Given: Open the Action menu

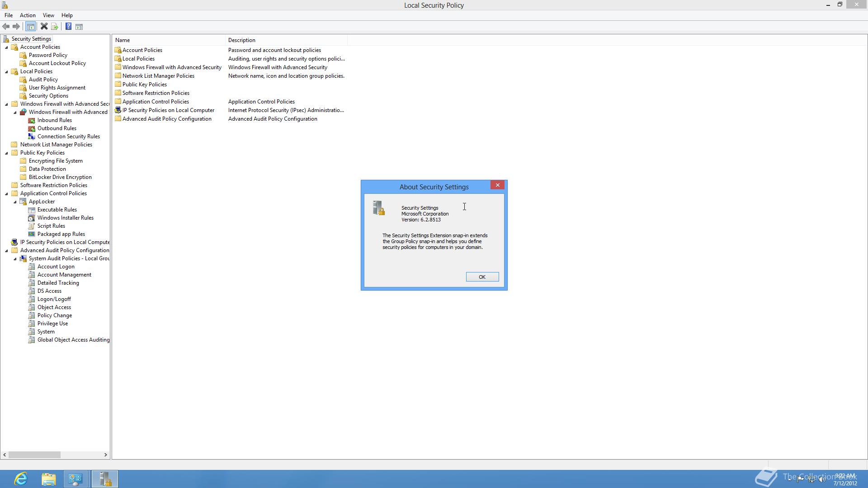Looking at the screenshot, I should (28, 15).
